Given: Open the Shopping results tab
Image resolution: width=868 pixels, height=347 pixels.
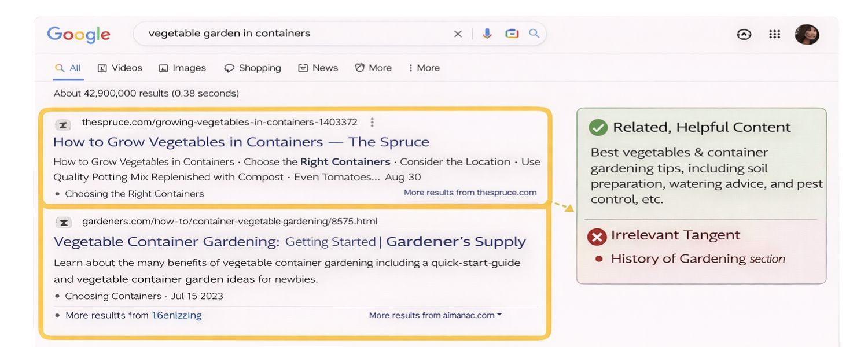Looking at the screenshot, I should pos(252,68).
